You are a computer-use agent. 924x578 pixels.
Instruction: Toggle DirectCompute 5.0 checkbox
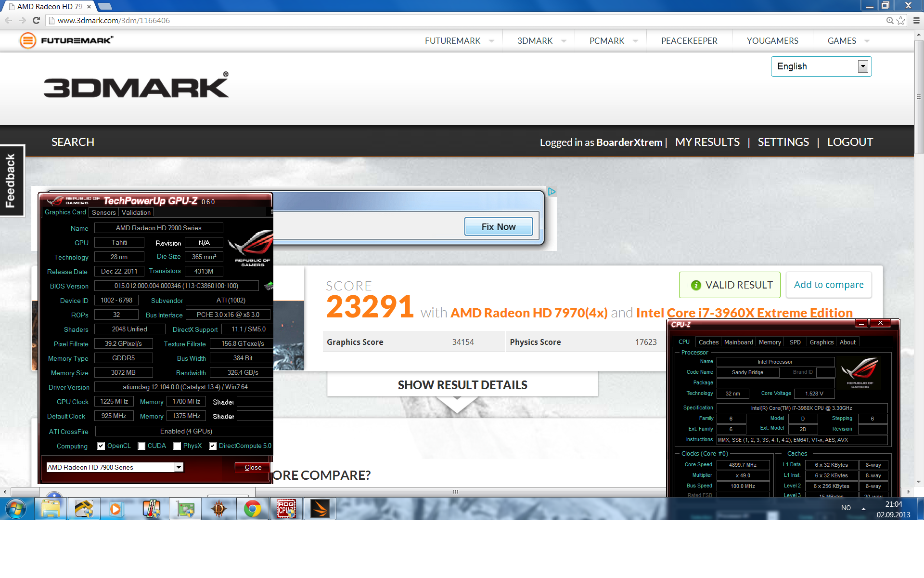213,446
